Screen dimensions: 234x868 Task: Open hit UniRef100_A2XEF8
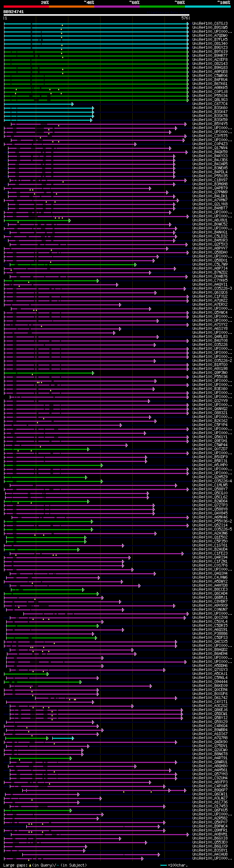coord(210,60)
